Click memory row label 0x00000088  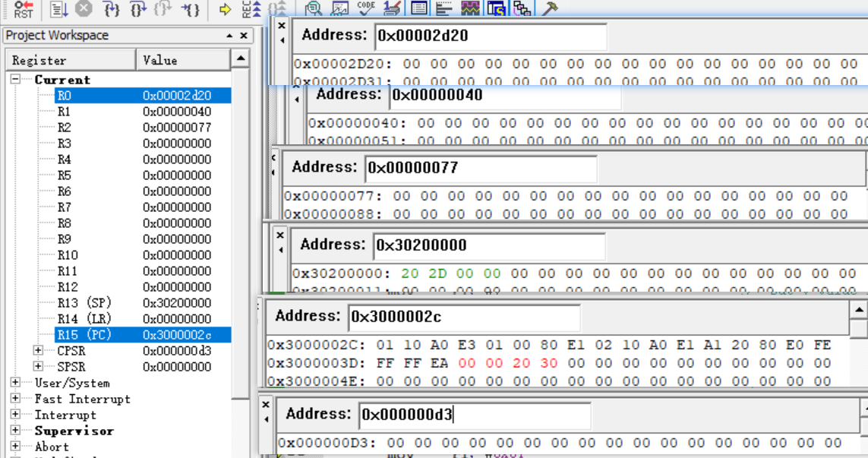click(333, 213)
